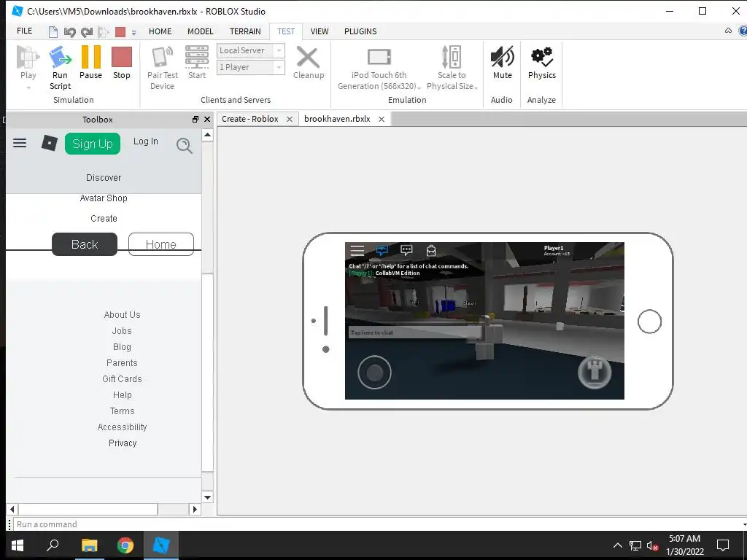Undock the Toolbox panel
This screenshot has width=747, height=560.
click(196, 119)
